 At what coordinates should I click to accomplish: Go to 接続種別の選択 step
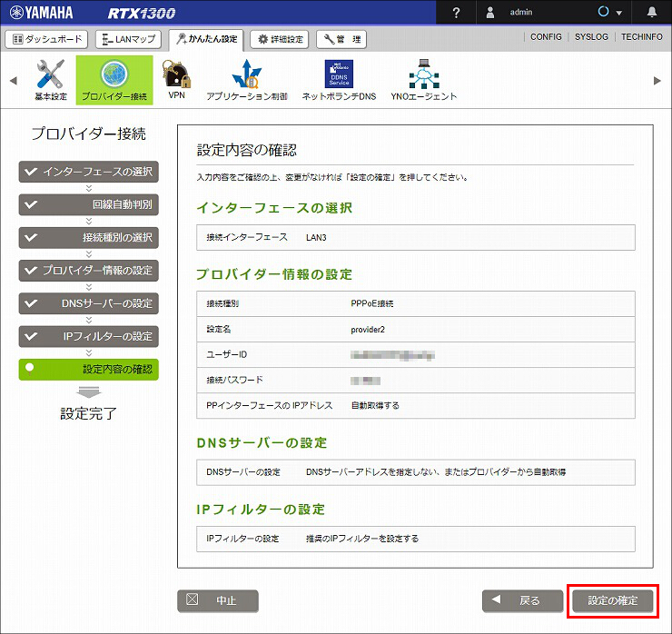(89, 238)
